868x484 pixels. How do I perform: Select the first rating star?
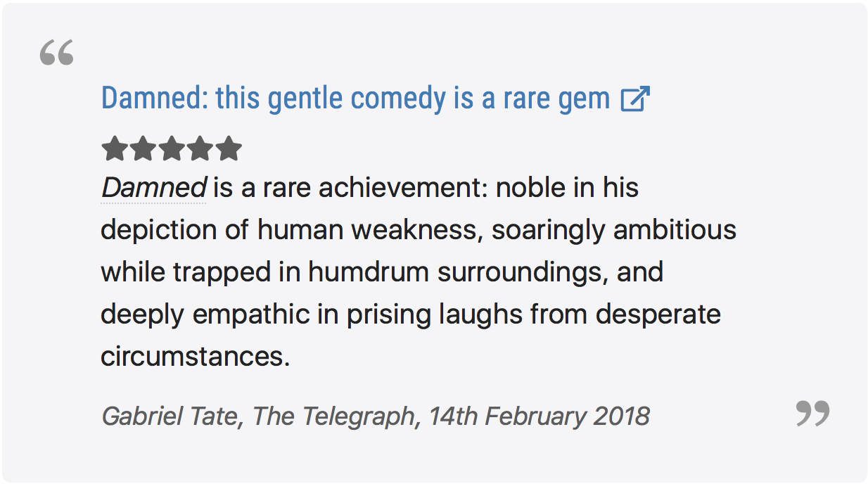click(115, 149)
